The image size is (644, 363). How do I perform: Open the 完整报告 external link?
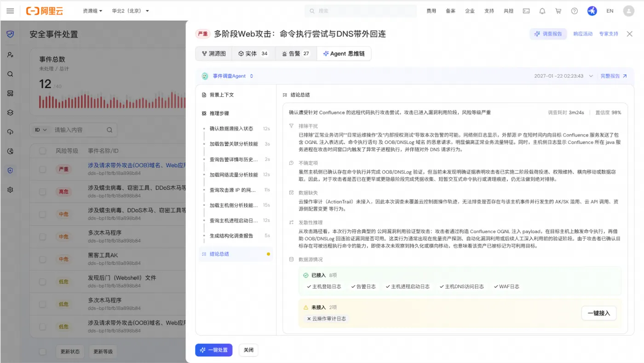(x=614, y=76)
